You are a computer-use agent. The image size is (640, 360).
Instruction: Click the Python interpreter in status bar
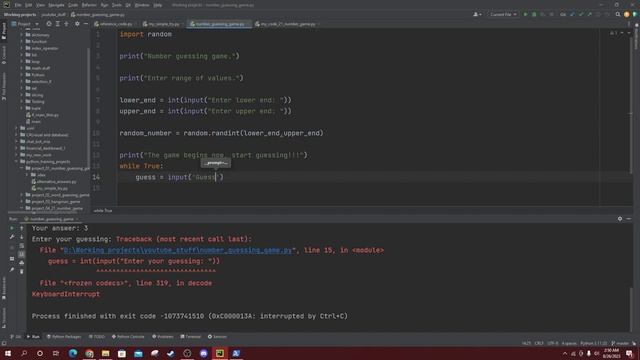pos(593,344)
